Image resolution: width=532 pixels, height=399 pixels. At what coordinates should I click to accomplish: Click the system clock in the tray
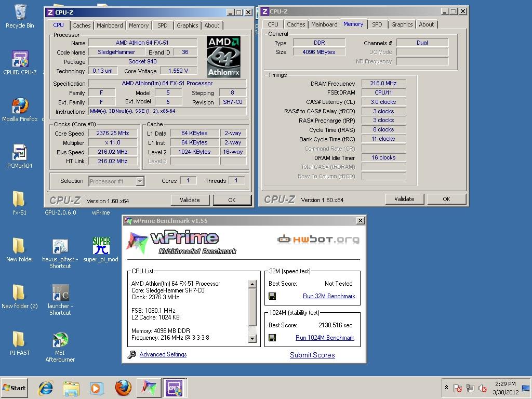(x=505, y=388)
